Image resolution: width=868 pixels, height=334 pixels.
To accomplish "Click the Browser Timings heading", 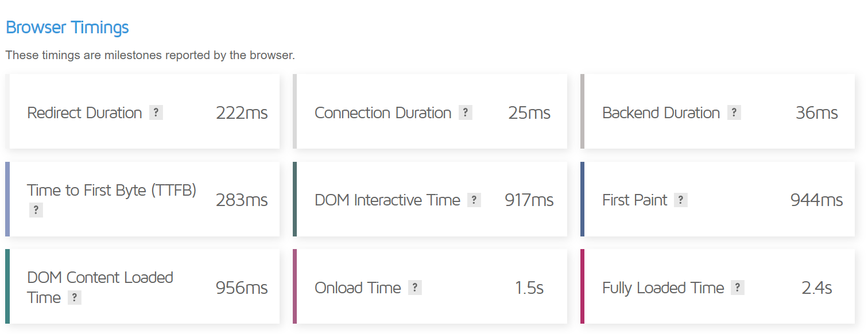I will pyautogui.click(x=67, y=28).
